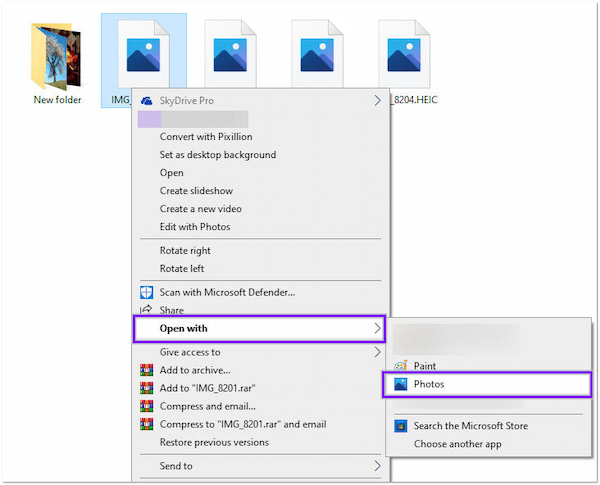
Task: Expand the Open with submenu arrow
Action: 377,328
